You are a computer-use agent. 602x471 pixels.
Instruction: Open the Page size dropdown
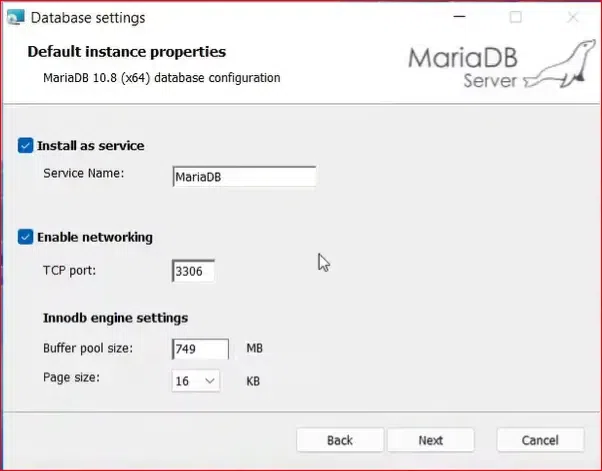click(195, 381)
